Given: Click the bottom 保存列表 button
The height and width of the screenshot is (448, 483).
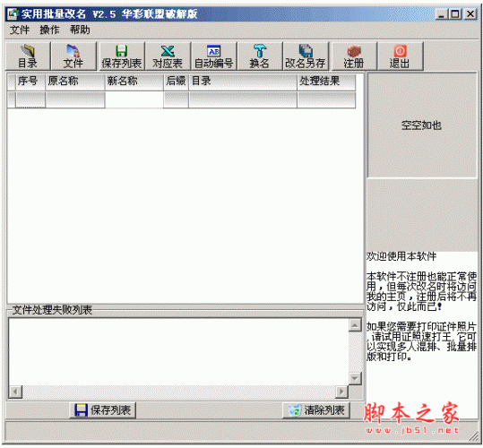Looking at the screenshot, I should (x=103, y=410).
